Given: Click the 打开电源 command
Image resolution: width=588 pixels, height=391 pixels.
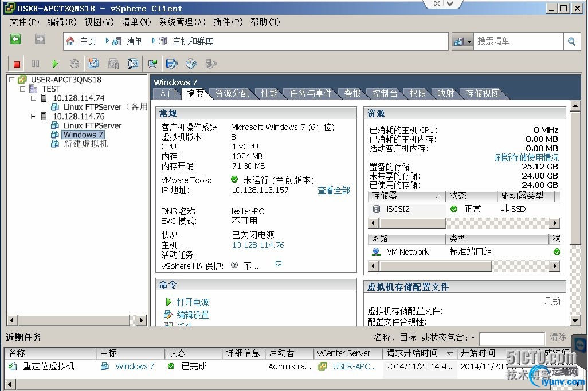Looking at the screenshot, I should pyautogui.click(x=193, y=302).
